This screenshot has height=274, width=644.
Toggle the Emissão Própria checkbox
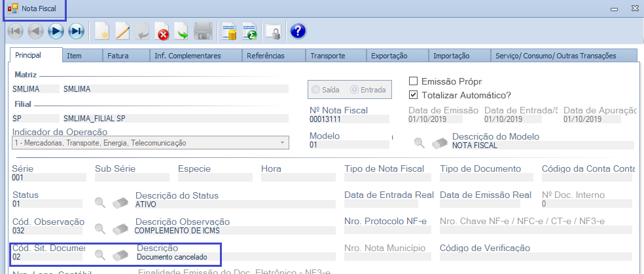pos(413,81)
